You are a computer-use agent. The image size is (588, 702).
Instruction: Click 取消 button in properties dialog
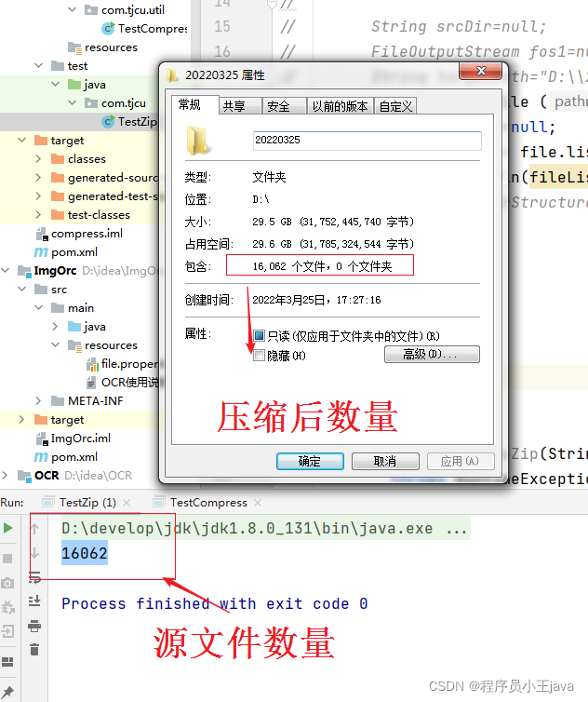pos(385,461)
